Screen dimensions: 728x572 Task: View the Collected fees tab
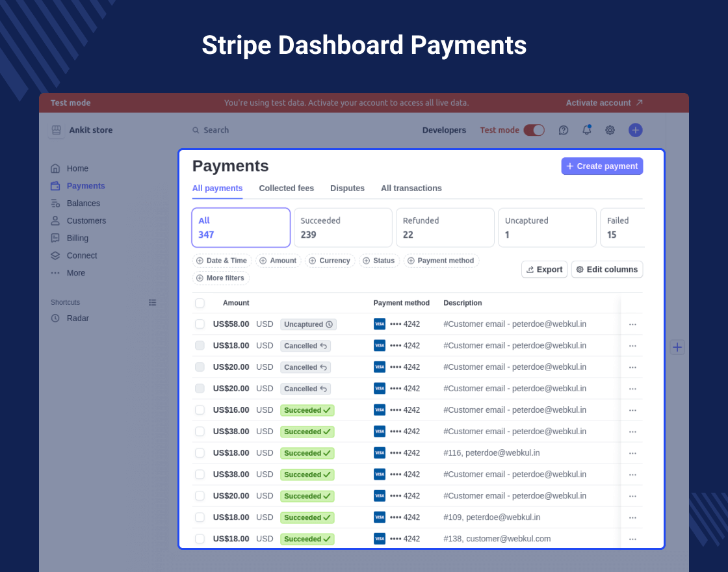(x=286, y=188)
